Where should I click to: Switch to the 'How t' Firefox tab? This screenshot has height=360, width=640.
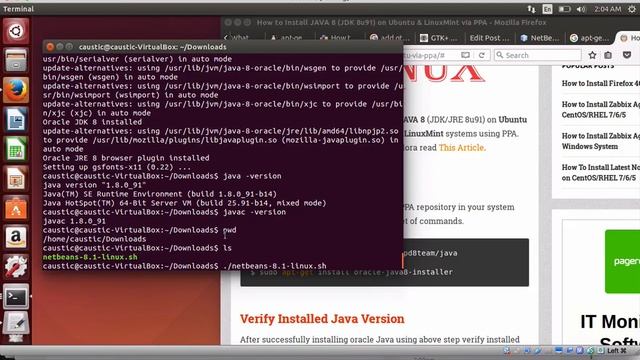pyautogui.click(x=337, y=38)
